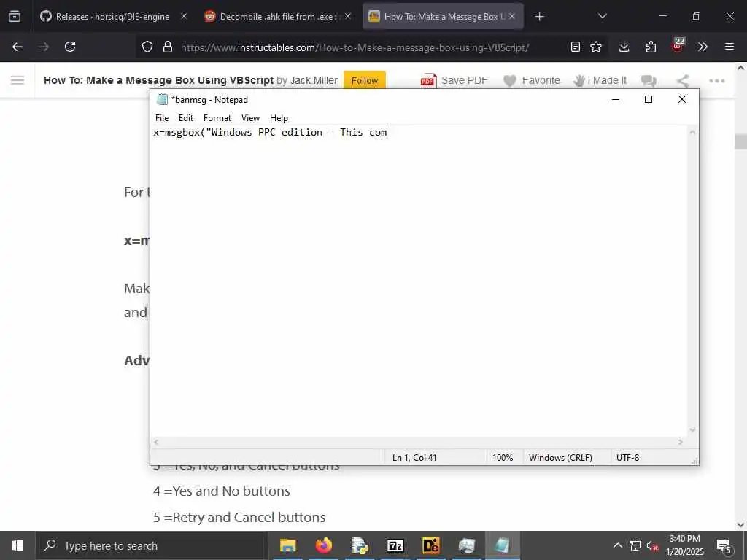This screenshot has width=747, height=560.
Task: Show site security padlock info
Action: [167, 47]
